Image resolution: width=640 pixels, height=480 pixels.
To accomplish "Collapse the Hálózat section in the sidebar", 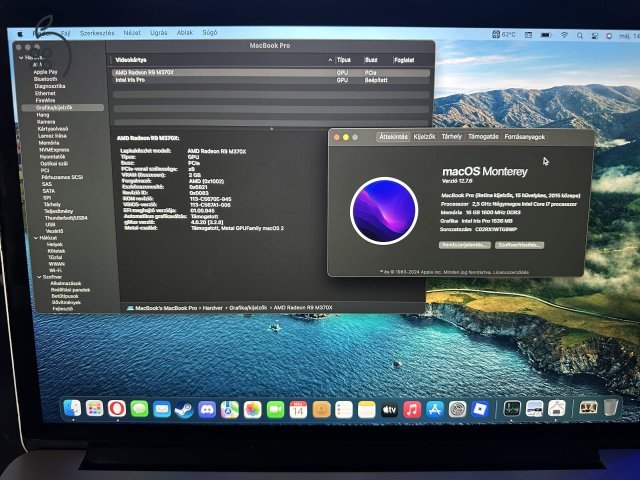I will tap(36, 238).
